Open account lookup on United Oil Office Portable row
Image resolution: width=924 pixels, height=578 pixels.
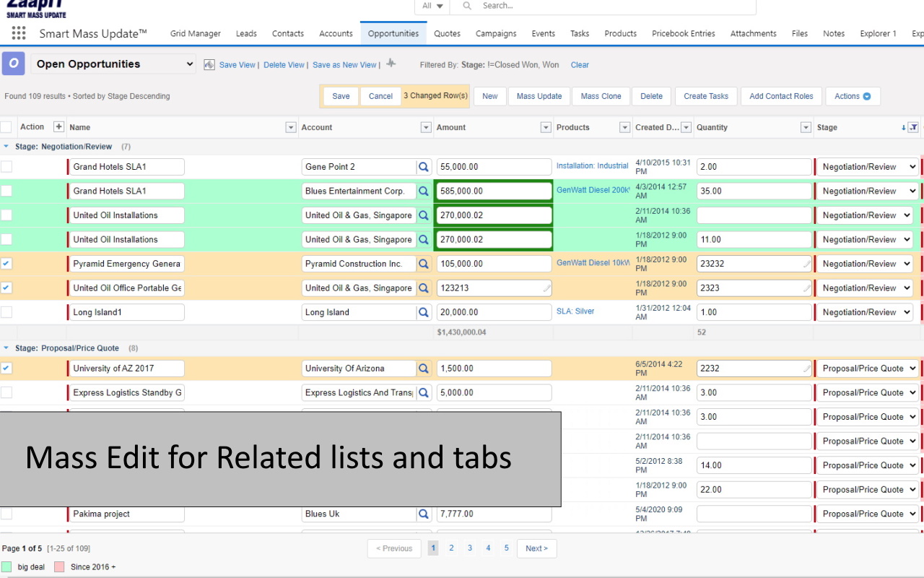click(424, 288)
